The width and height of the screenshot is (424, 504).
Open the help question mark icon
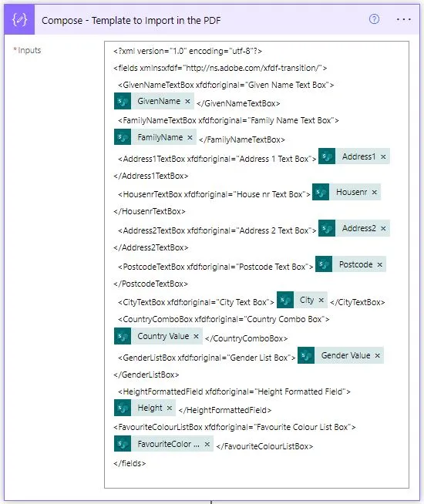point(374,19)
